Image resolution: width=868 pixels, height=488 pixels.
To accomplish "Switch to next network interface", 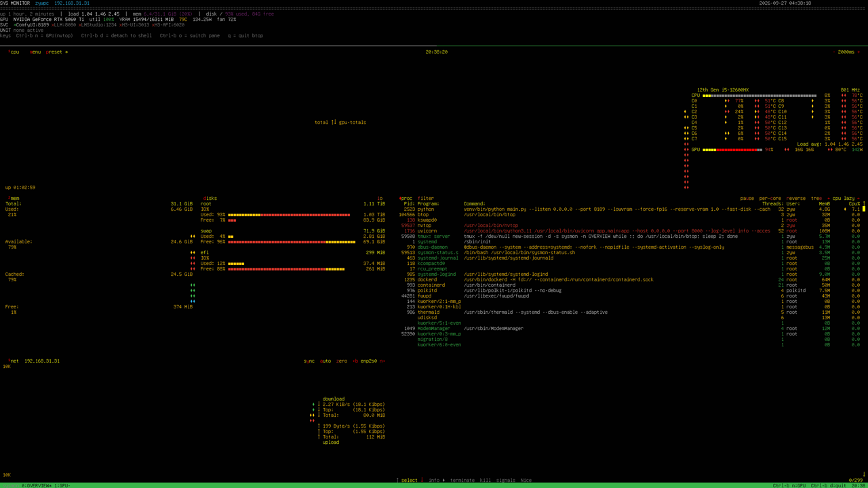I will coord(382,361).
